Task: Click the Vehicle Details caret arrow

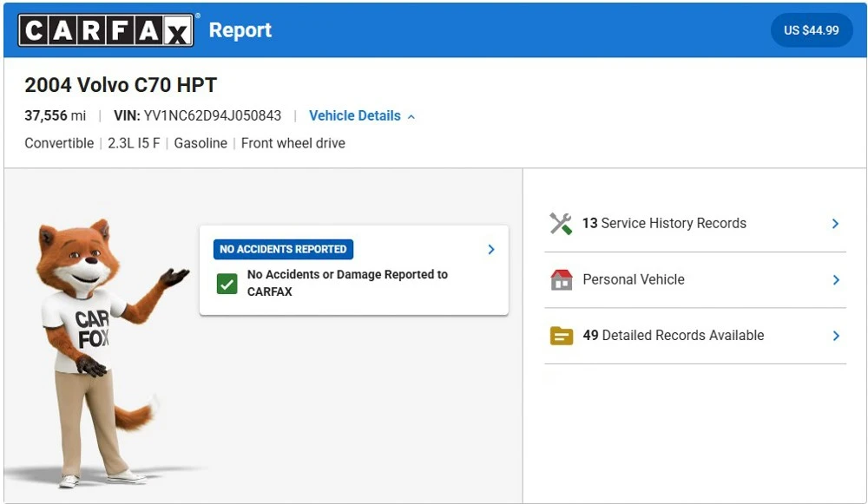Action: tap(411, 117)
